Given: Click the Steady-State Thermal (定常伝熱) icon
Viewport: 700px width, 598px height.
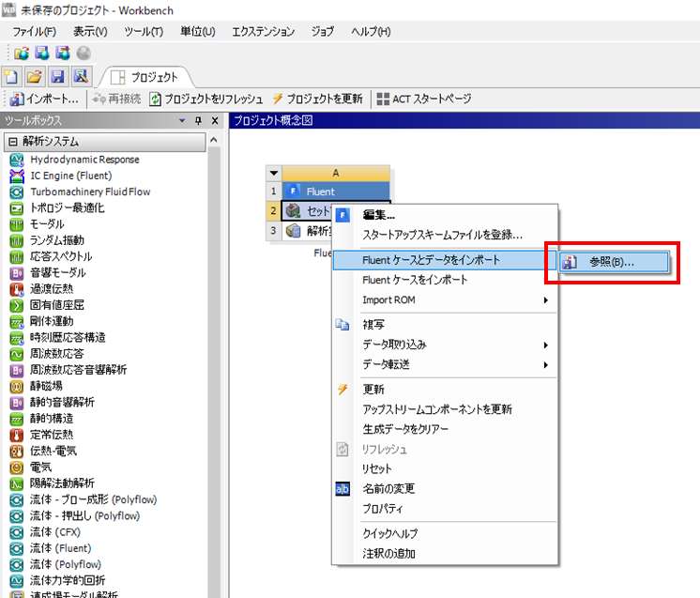Looking at the screenshot, I should click(x=17, y=435).
